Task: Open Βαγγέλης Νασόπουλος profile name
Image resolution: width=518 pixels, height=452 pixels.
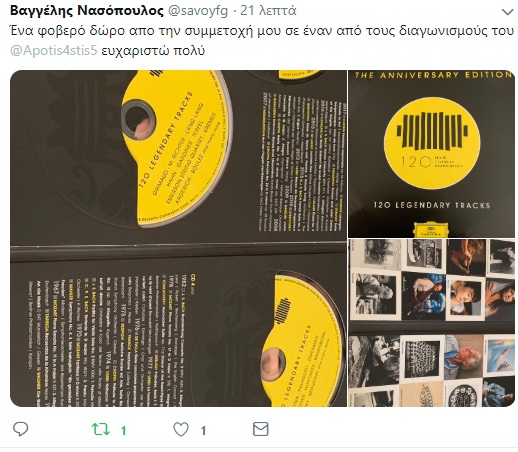Action: click(x=87, y=11)
